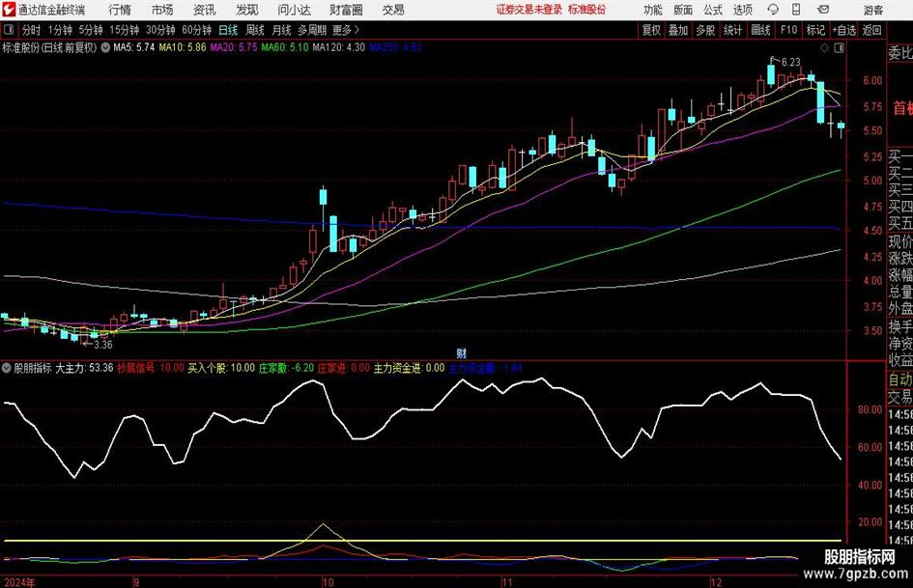
Task: Open the 市场 menu
Action: (x=162, y=10)
